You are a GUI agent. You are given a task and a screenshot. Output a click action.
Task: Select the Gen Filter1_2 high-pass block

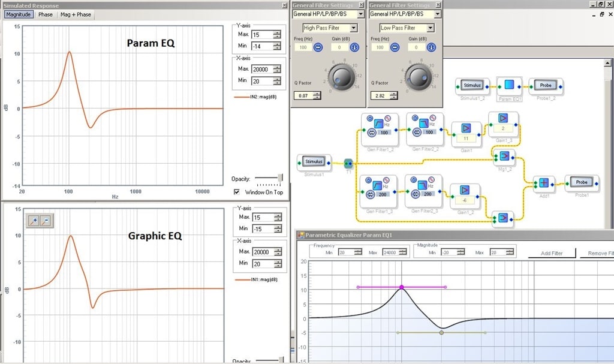point(380,130)
